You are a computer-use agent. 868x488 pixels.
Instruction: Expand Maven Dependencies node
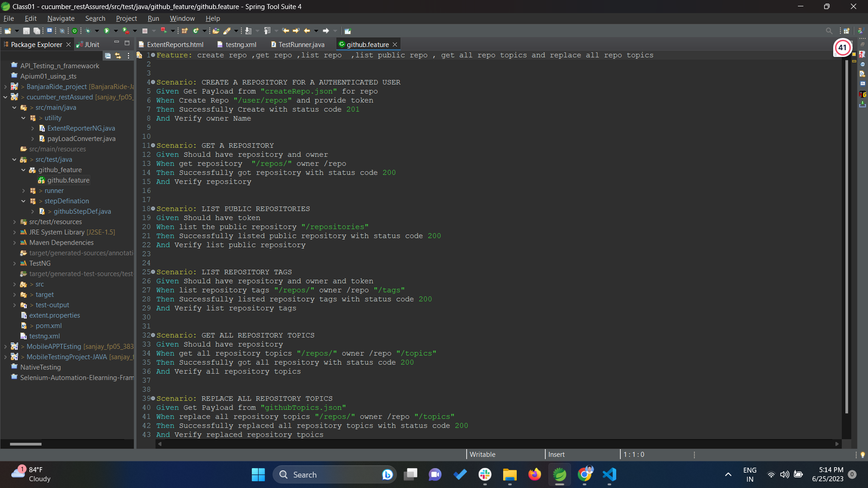click(14, 243)
